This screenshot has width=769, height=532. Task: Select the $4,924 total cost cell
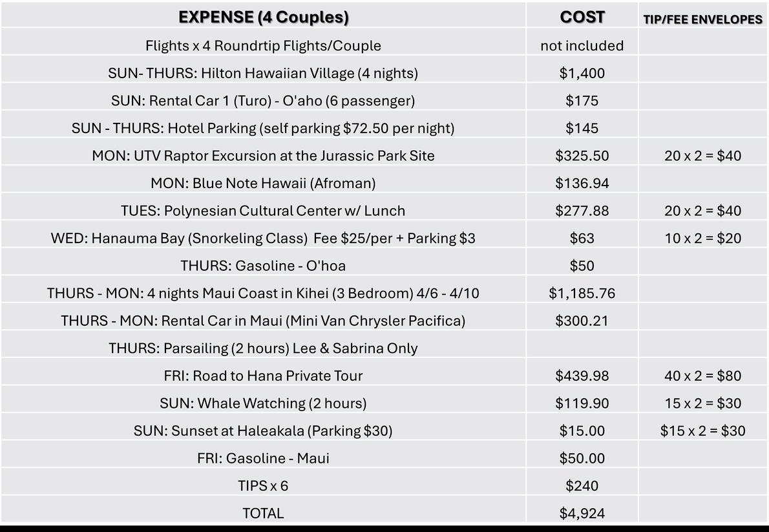pos(582,513)
